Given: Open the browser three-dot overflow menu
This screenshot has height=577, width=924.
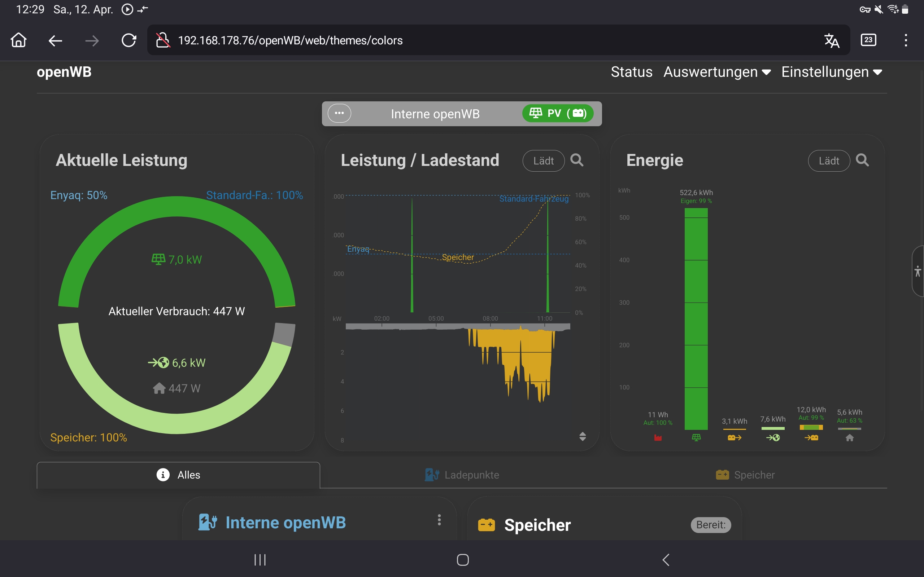Looking at the screenshot, I should (x=906, y=40).
